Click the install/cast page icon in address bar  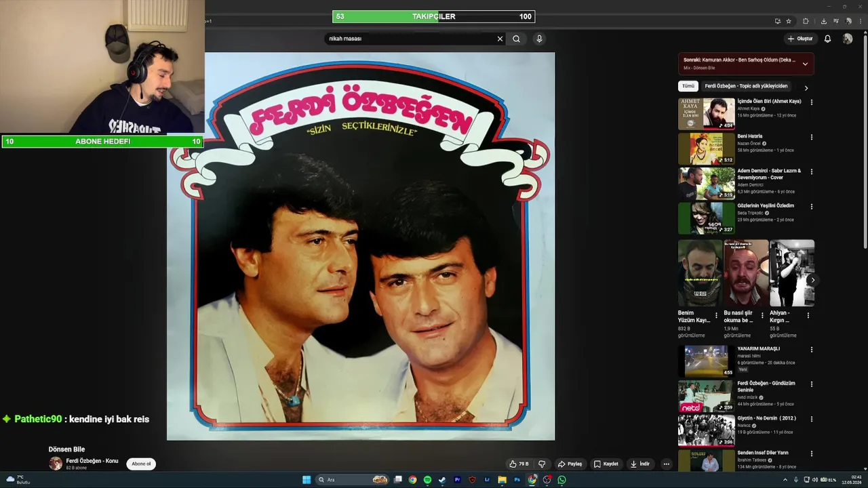tap(778, 21)
